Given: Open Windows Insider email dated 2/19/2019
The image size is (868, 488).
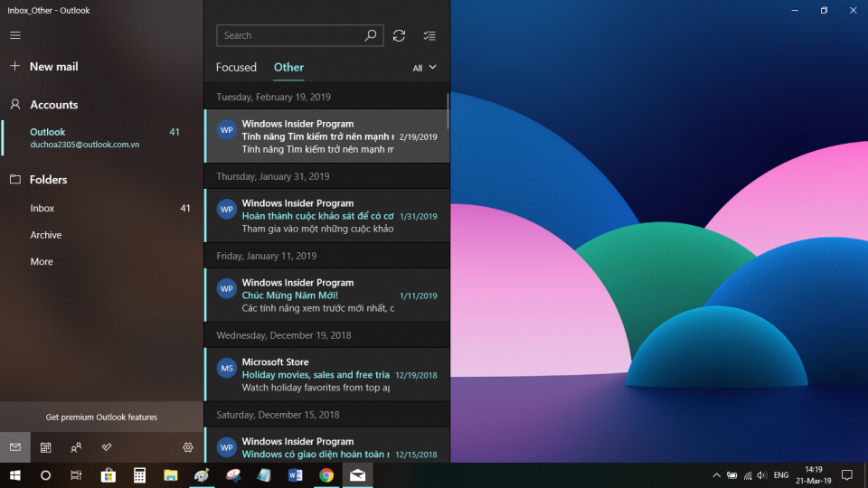Looking at the screenshot, I should point(327,136).
